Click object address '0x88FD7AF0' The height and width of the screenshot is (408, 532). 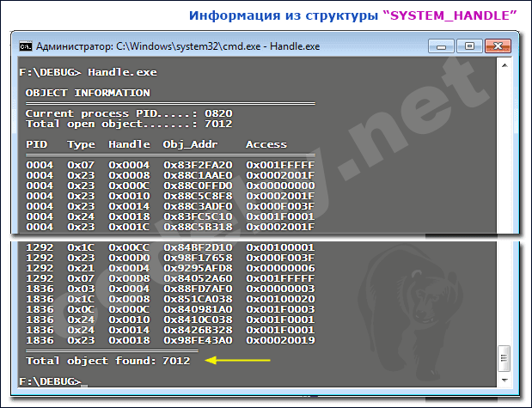point(199,289)
